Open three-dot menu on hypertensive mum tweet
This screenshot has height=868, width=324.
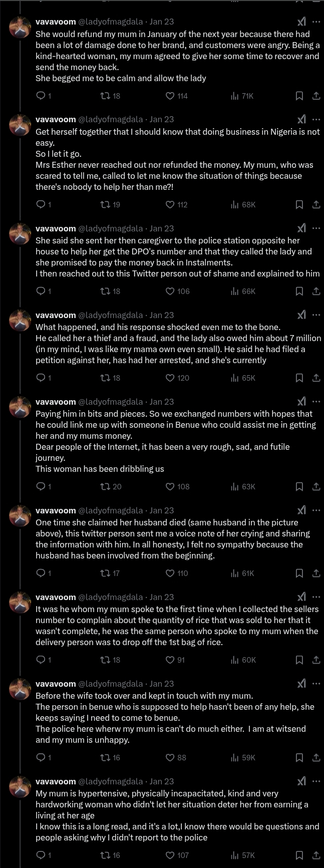pos(316,781)
